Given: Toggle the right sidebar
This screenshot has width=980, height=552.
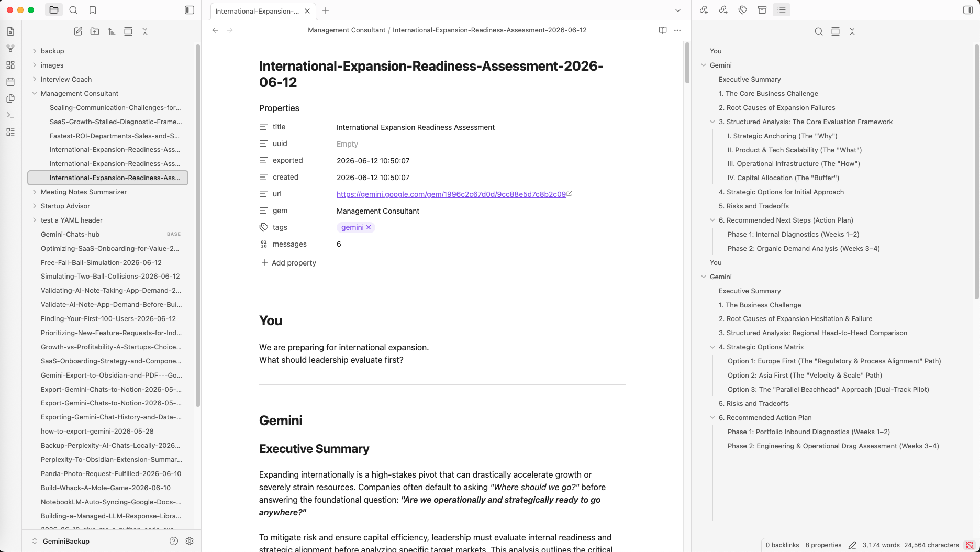Looking at the screenshot, I should pyautogui.click(x=968, y=10).
